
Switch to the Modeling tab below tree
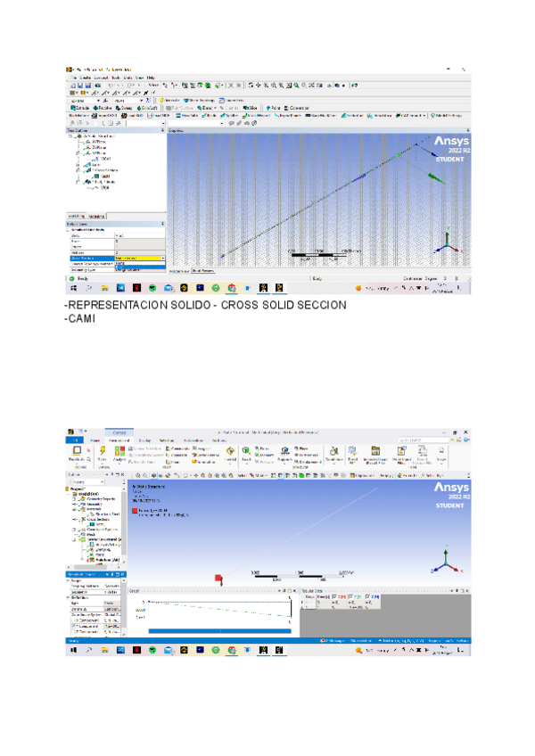pos(96,216)
